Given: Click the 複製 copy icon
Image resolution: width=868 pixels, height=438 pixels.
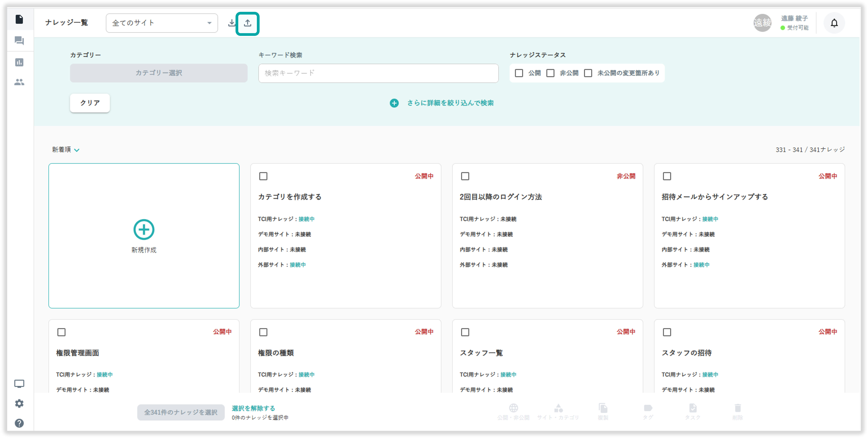Looking at the screenshot, I should [603, 408].
